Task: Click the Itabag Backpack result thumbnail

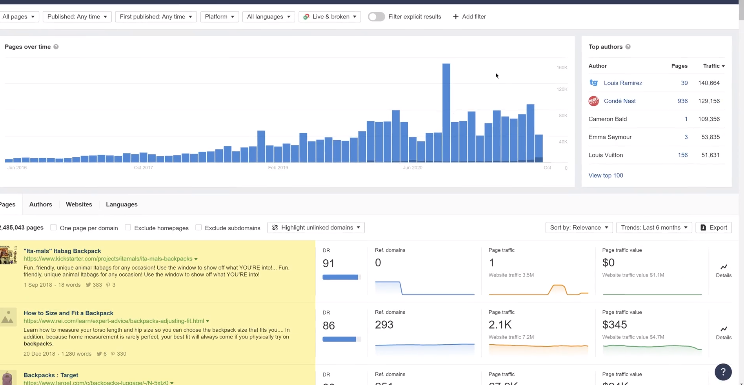Action: click(x=8, y=254)
